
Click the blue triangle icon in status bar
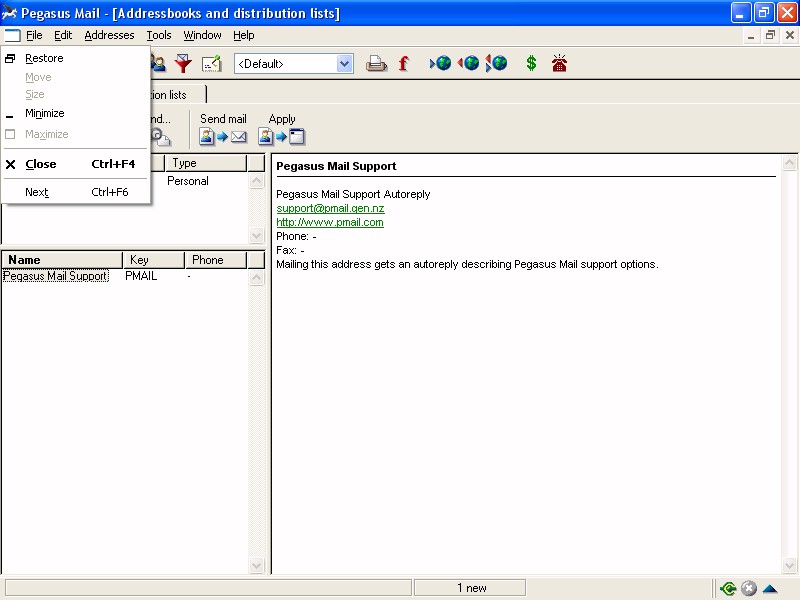pos(770,589)
